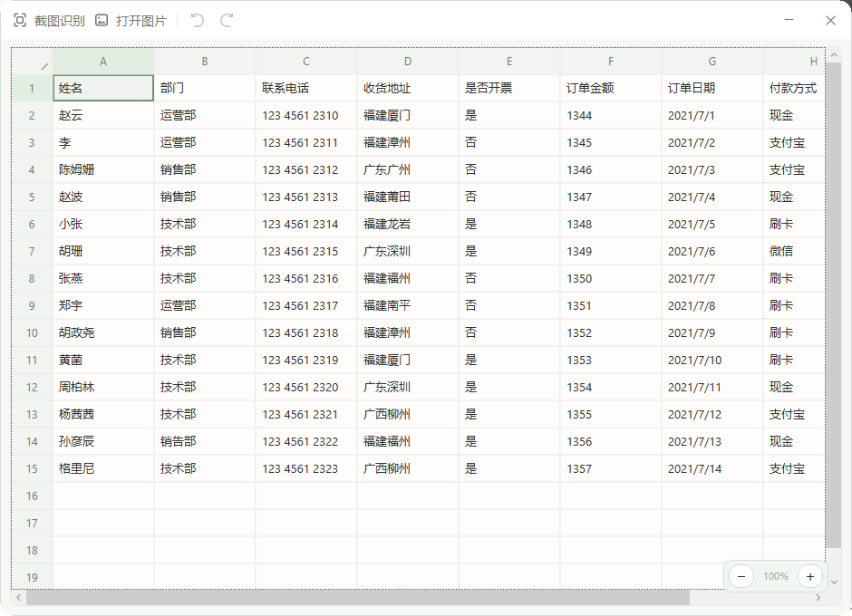852x616 pixels.
Task: Select the 部门 header cell
Action: tap(205, 88)
